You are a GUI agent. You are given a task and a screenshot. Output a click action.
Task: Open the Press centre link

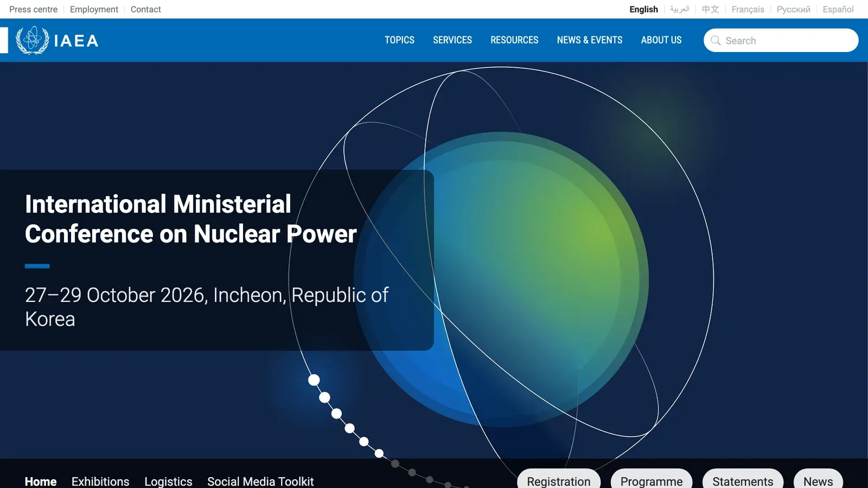click(x=33, y=9)
